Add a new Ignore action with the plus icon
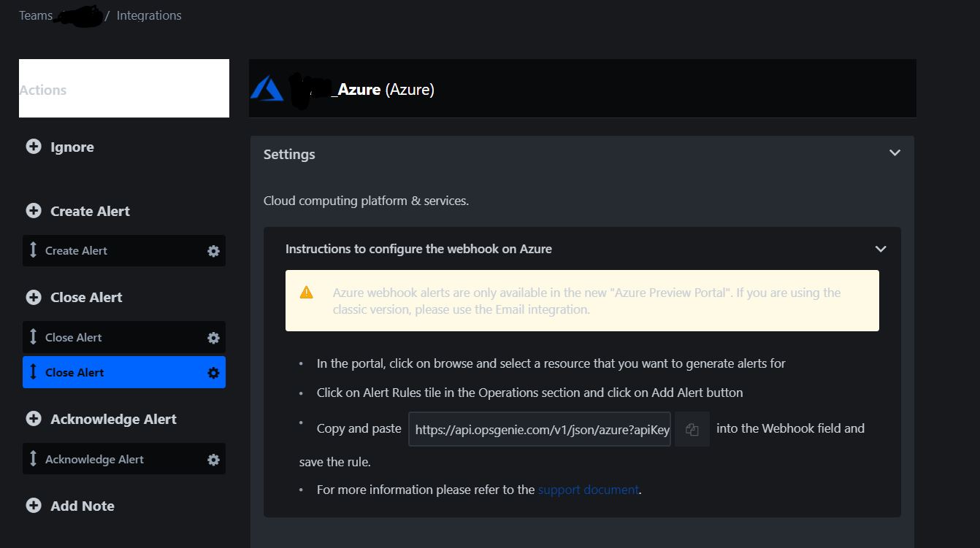 pos(33,146)
